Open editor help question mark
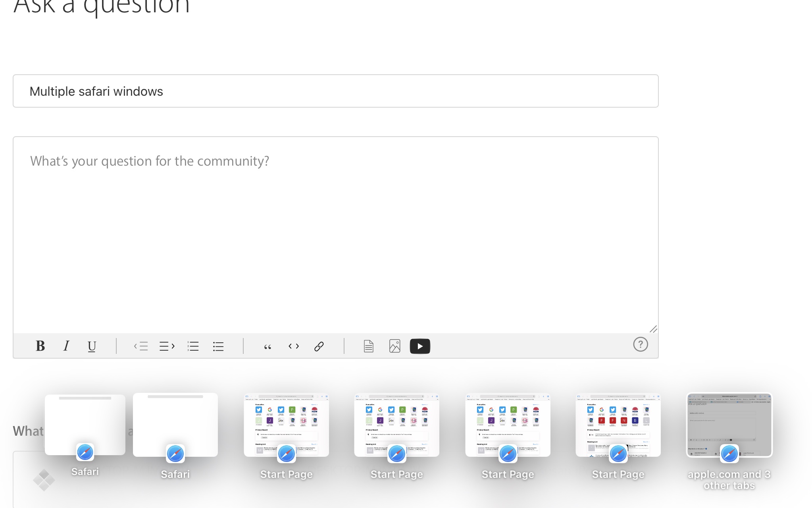Screen dimensions: 812x508 [640, 344]
